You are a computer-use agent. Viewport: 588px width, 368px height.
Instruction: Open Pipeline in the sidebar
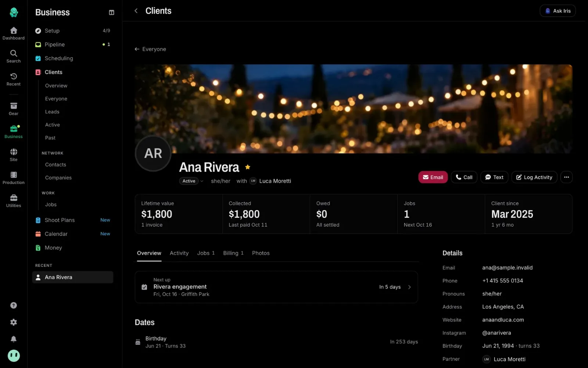73,45
